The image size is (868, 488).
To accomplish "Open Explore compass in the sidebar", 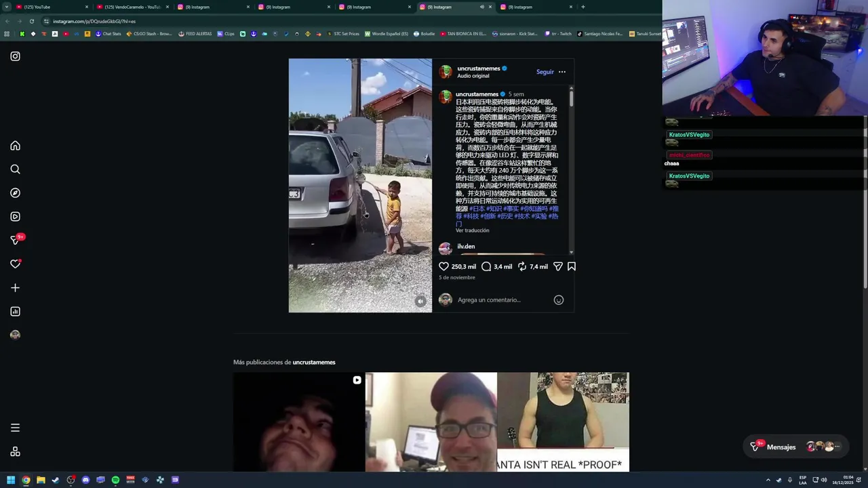I will (15, 193).
